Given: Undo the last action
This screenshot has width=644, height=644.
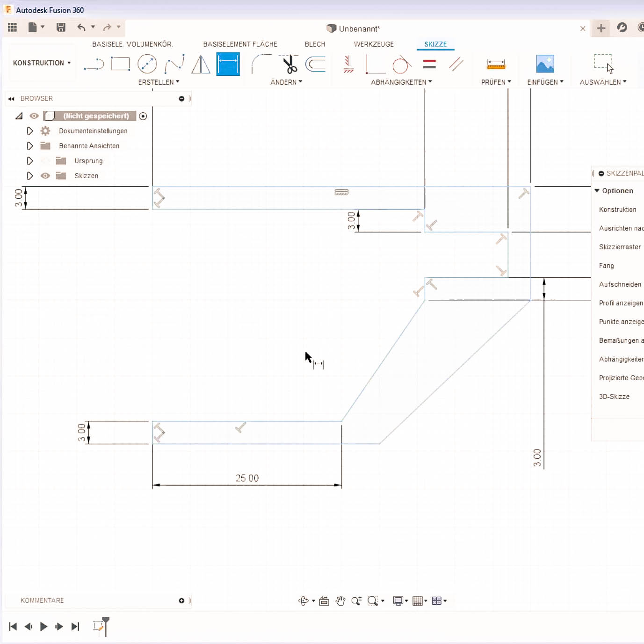Looking at the screenshot, I should [x=81, y=28].
